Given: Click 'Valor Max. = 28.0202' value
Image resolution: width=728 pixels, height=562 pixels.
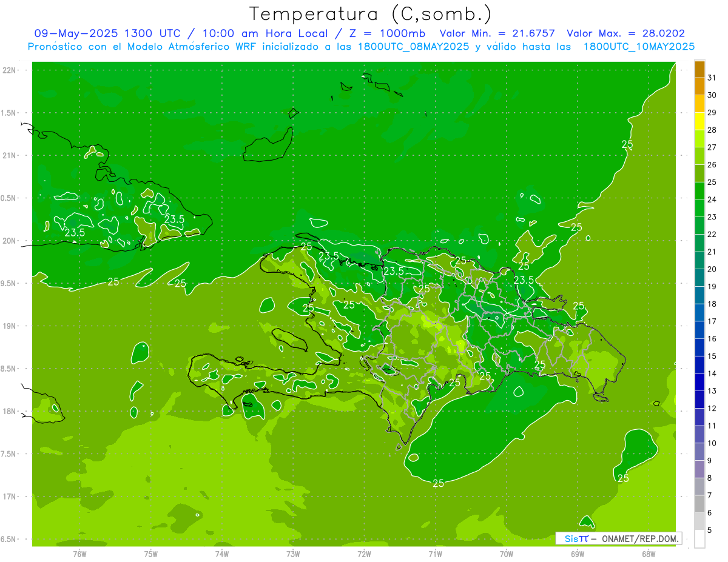Looking at the screenshot, I should click(x=625, y=33).
